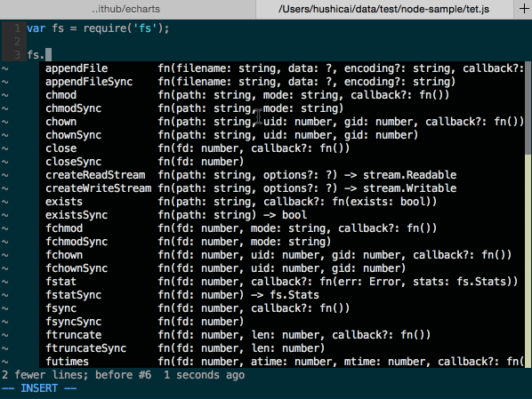Select appendFile completion entry
Image resolution: width=532 pixels, height=399 pixels.
(282, 68)
